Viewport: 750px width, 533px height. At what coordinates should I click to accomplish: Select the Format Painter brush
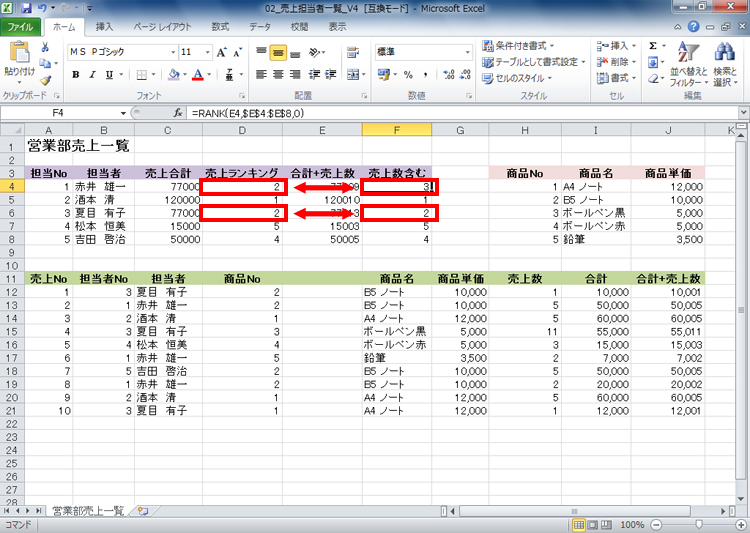click(45, 79)
